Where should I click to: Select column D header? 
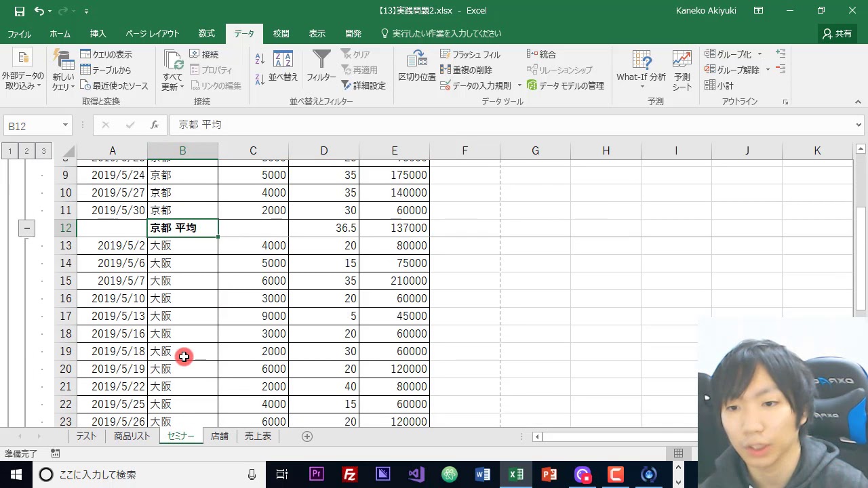tap(324, 150)
